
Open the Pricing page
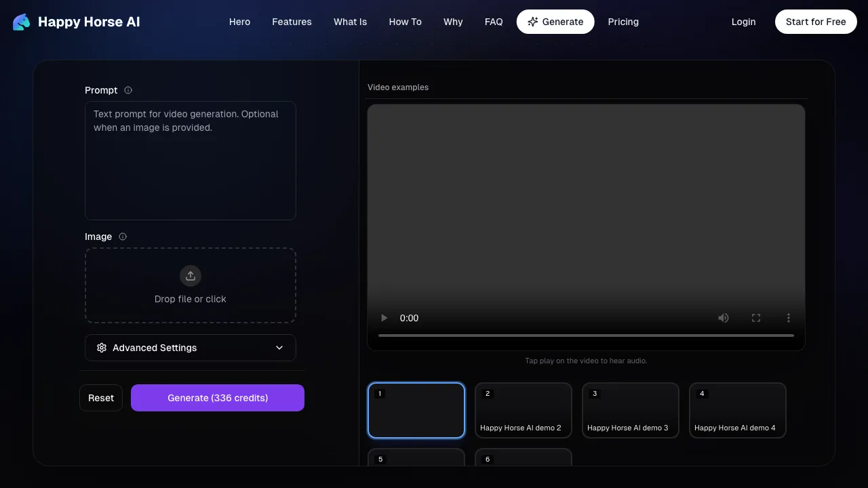point(623,22)
